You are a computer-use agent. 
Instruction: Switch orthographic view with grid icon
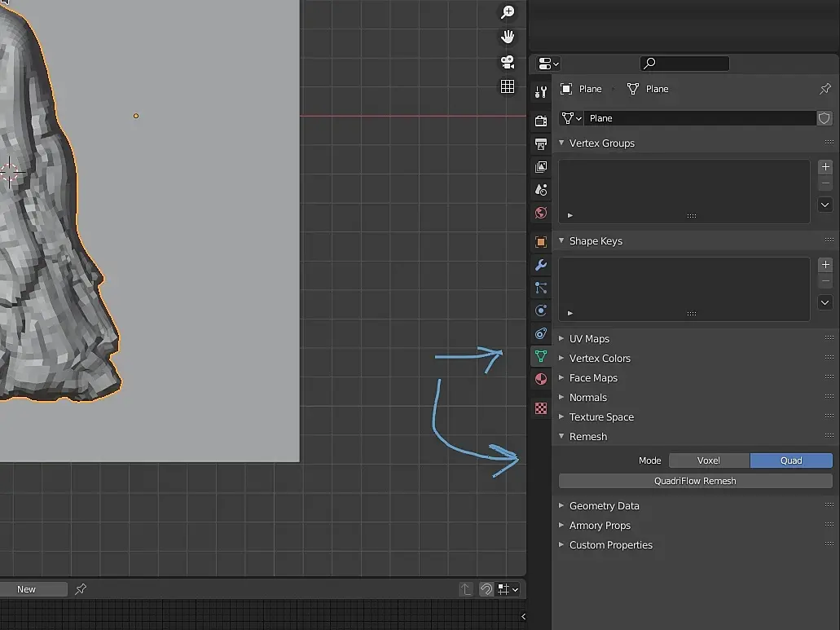pos(508,86)
